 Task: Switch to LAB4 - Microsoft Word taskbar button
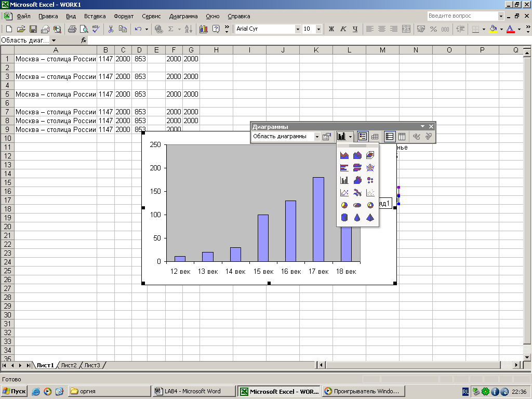coord(194,391)
